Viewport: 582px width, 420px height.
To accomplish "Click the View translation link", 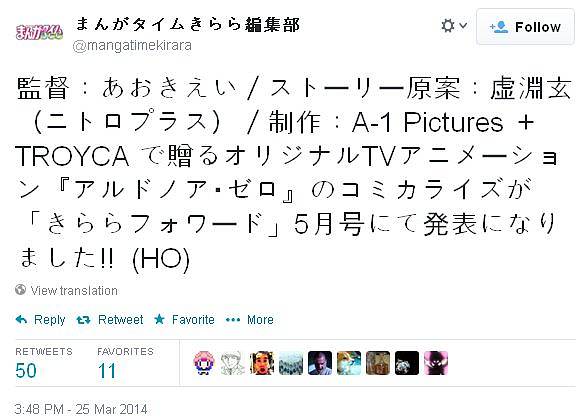I will (74, 290).
